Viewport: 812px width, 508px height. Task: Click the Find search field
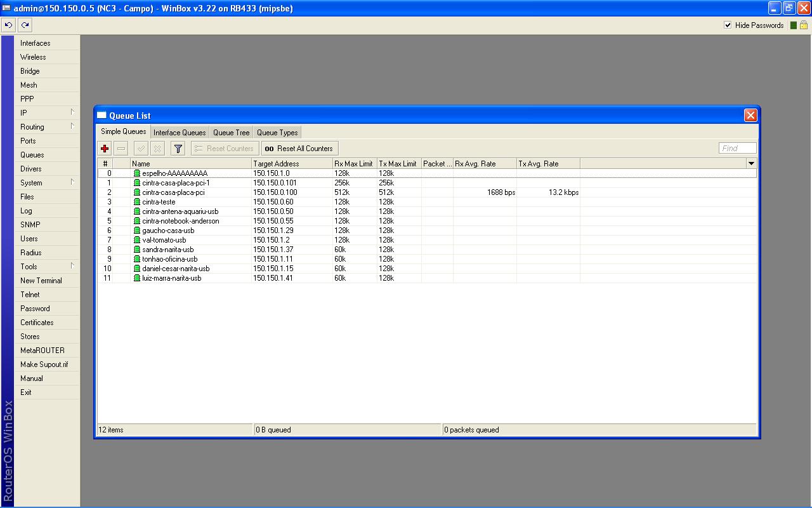(x=738, y=149)
